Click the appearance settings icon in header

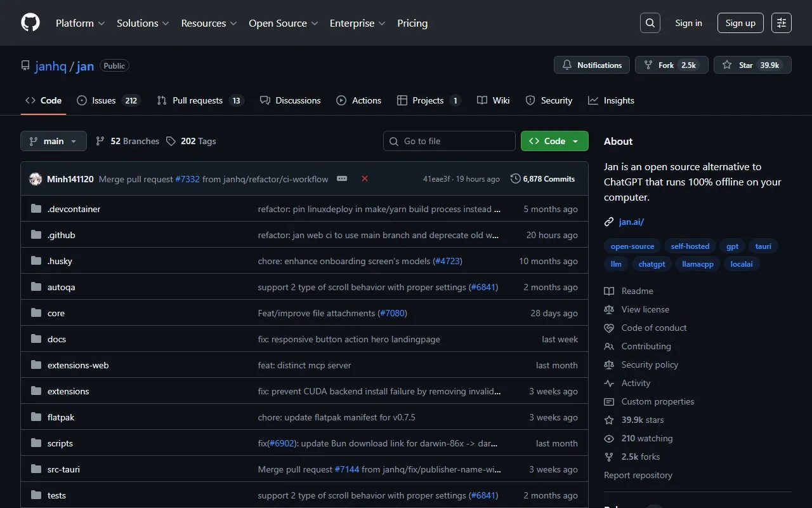click(x=782, y=23)
